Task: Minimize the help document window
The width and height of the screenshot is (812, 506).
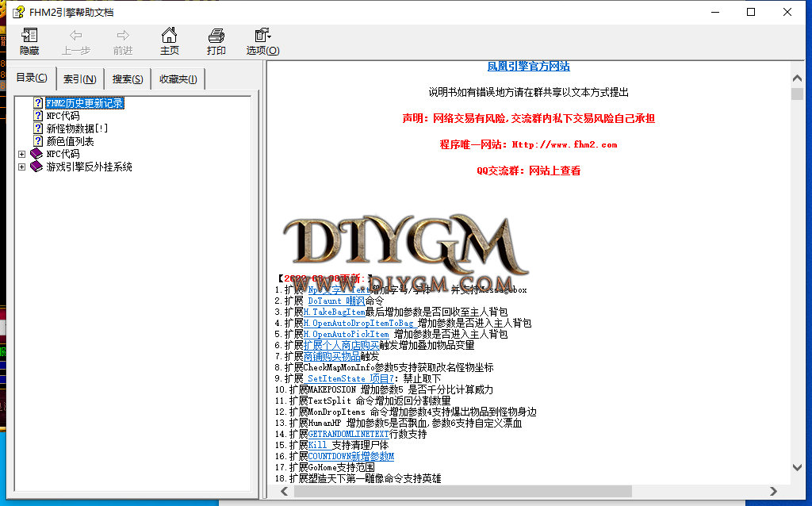Action: point(716,12)
